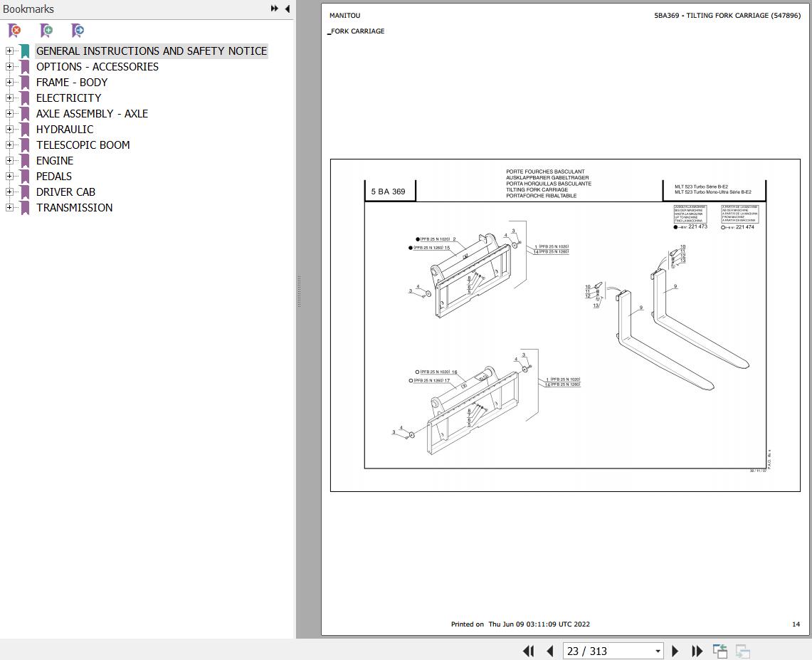Click the add new bookmark icon
Image resolution: width=812 pixels, height=660 pixels.
pos(46,31)
